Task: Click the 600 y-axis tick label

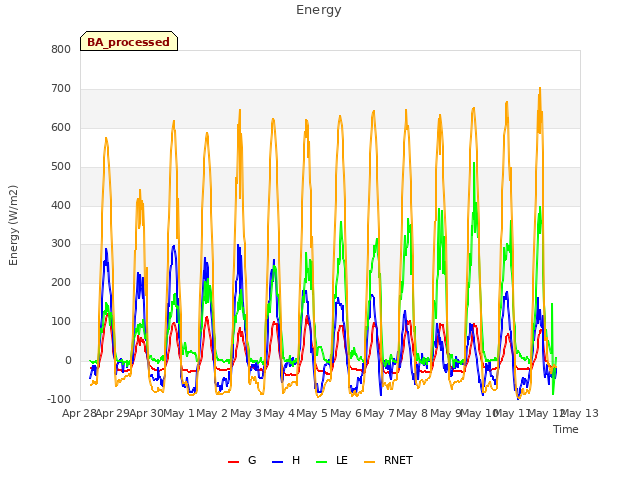Action: point(61,128)
